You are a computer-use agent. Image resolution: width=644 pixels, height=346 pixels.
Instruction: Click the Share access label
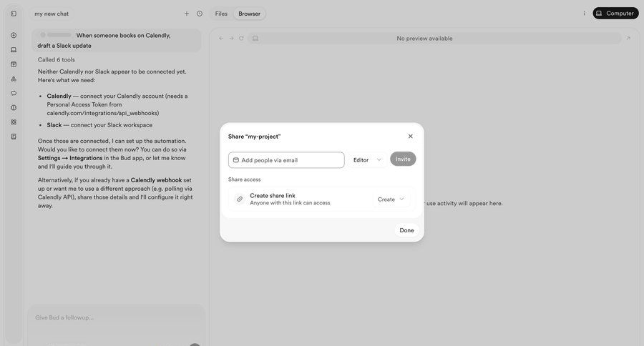(x=245, y=179)
